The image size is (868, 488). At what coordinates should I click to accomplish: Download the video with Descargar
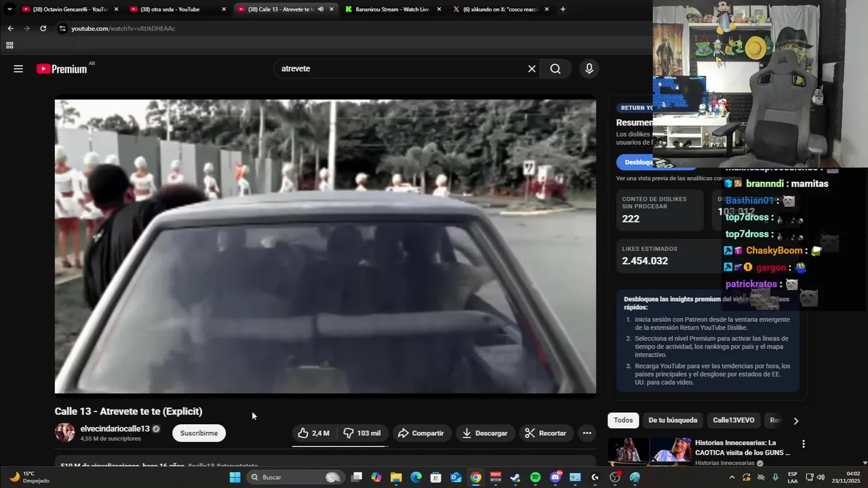[485, 433]
